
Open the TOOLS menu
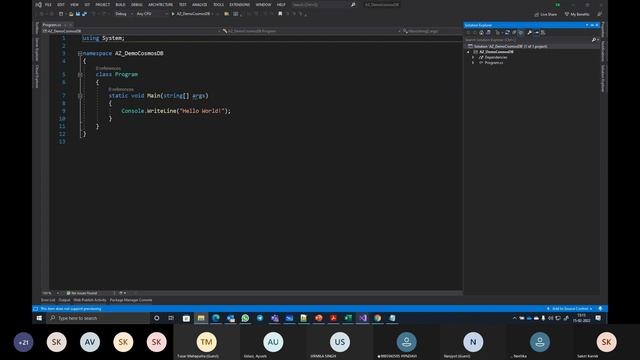click(218, 4)
